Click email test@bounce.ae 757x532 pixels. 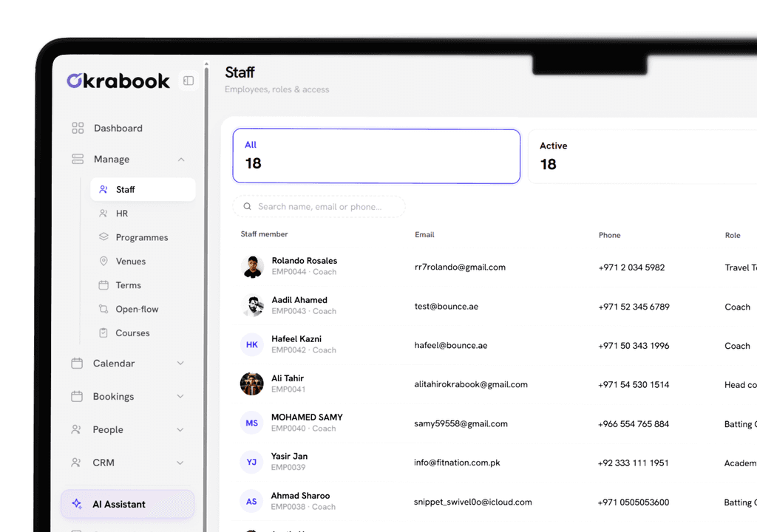coord(446,306)
